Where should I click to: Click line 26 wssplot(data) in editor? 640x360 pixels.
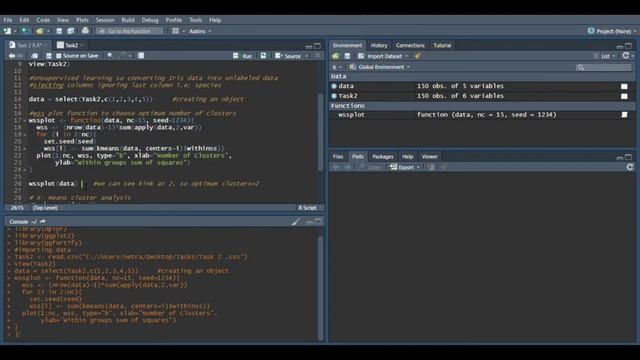point(53,184)
